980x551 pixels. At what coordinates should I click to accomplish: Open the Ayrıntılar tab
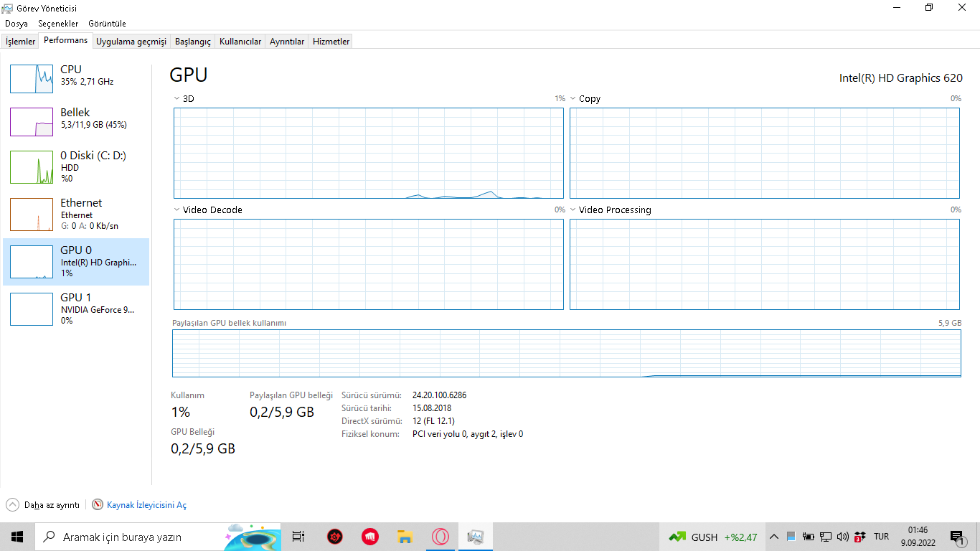coord(287,42)
